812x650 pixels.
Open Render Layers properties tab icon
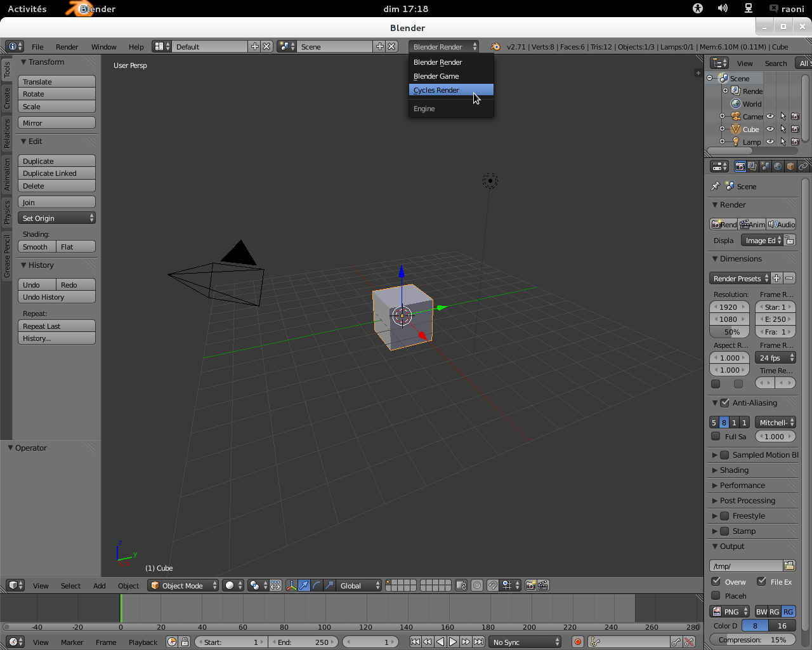[x=752, y=166]
